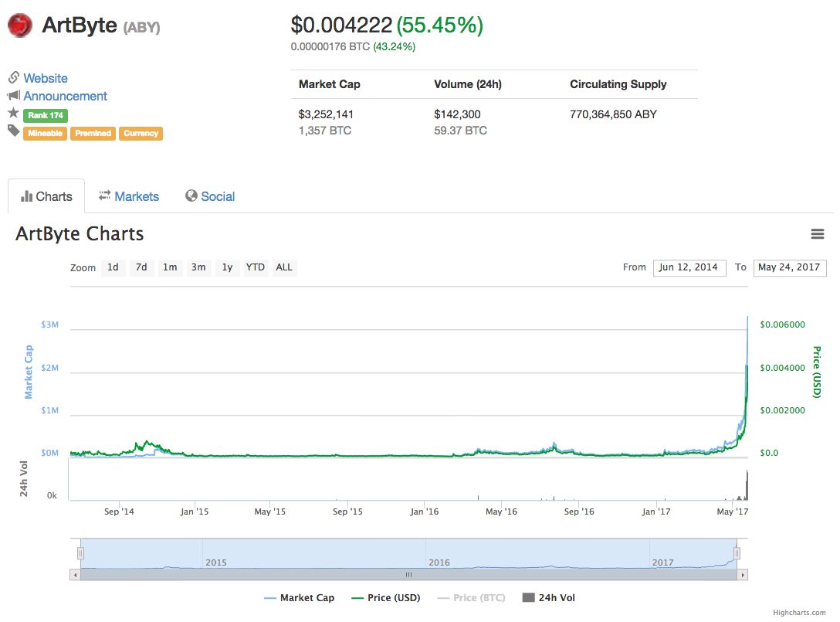The width and height of the screenshot is (840, 622).
Task: Enable Price (BTC) series in legend
Action: coord(472,598)
